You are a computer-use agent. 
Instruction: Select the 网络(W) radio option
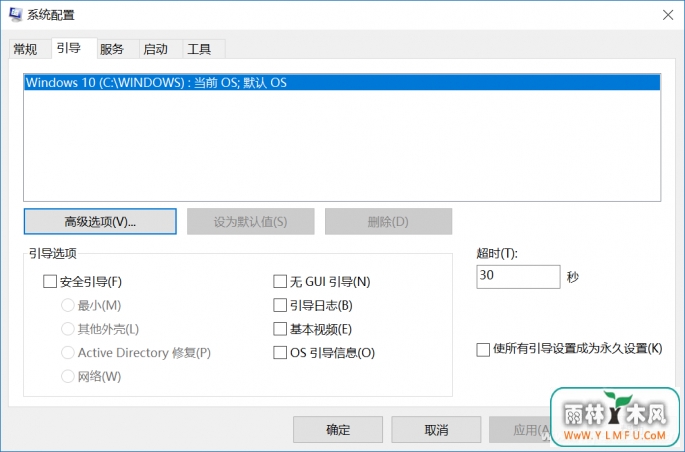tap(68, 376)
